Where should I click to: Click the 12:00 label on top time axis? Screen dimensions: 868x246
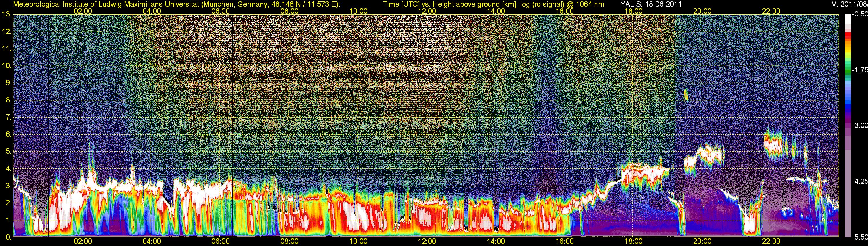(x=427, y=11)
